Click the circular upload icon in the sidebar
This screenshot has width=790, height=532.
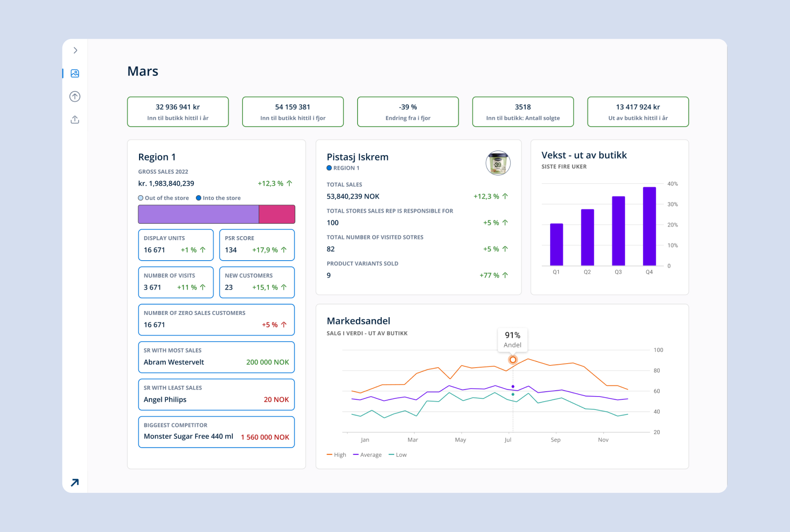pyautogui.click(x=74, y=96)
